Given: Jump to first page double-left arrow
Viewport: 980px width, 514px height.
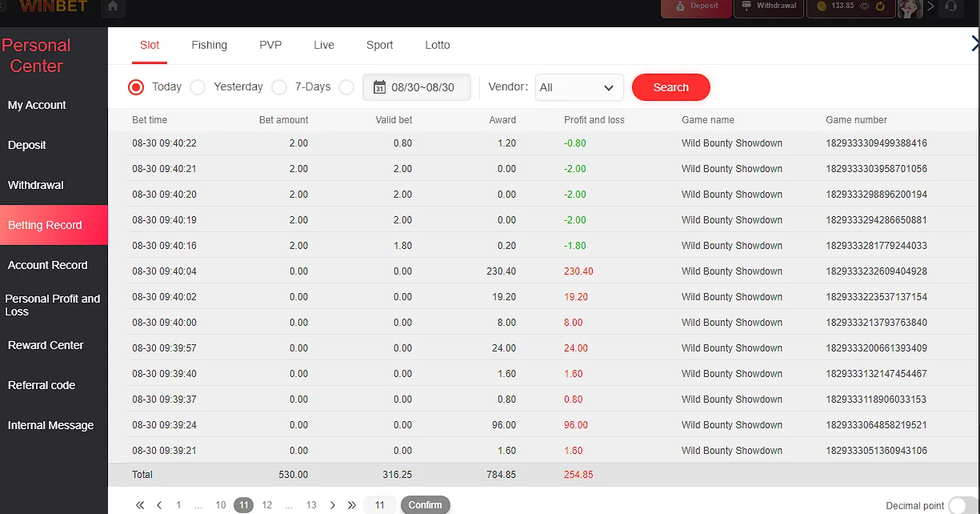Looking at the screenshot, I should pyautogui.click(x=140, y=505).
